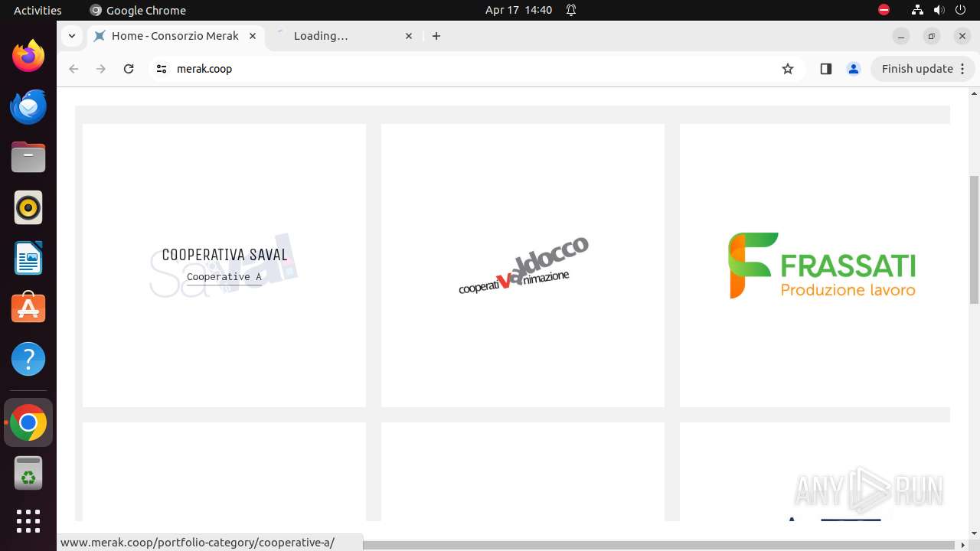Open the Frassati Produzione lavoro card
Screen dimensions: 980x551
pos(815,266)
